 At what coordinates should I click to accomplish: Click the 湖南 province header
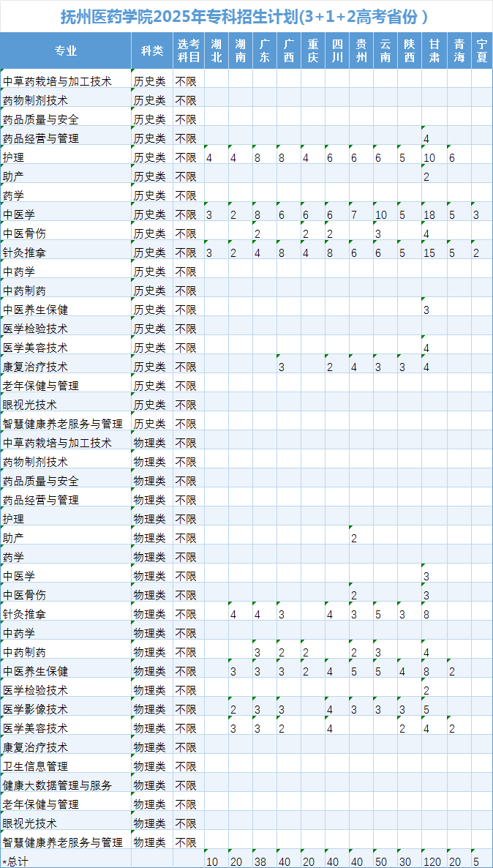click(x=241, y=51)
